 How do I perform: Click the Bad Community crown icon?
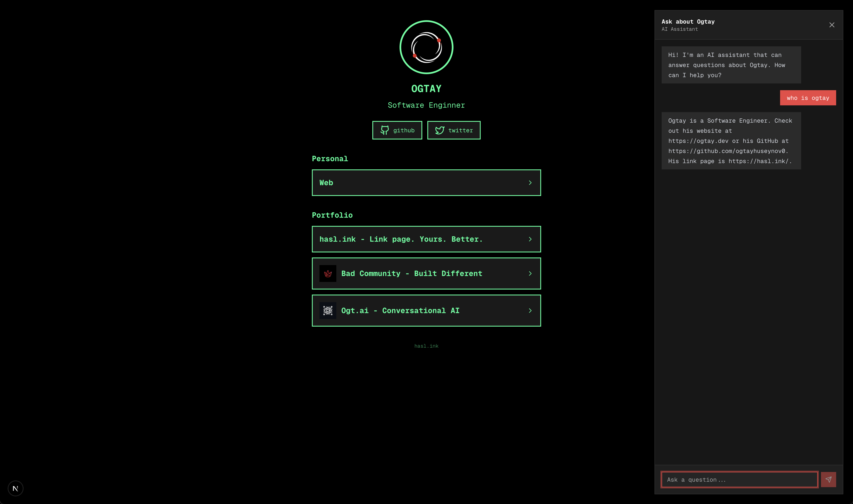pos(328,273)
